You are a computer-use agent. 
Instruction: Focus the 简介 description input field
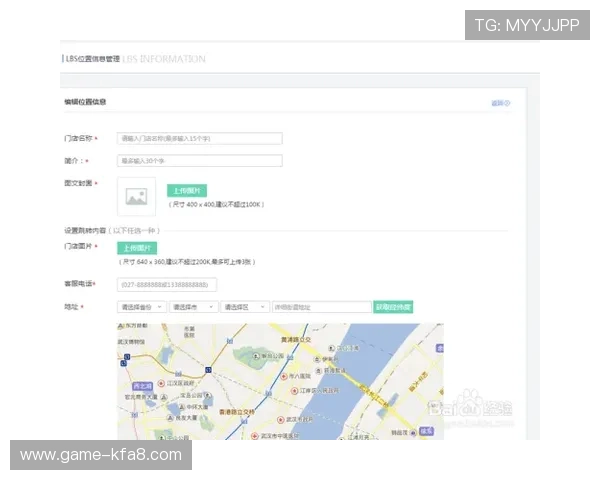click(200, 161)
